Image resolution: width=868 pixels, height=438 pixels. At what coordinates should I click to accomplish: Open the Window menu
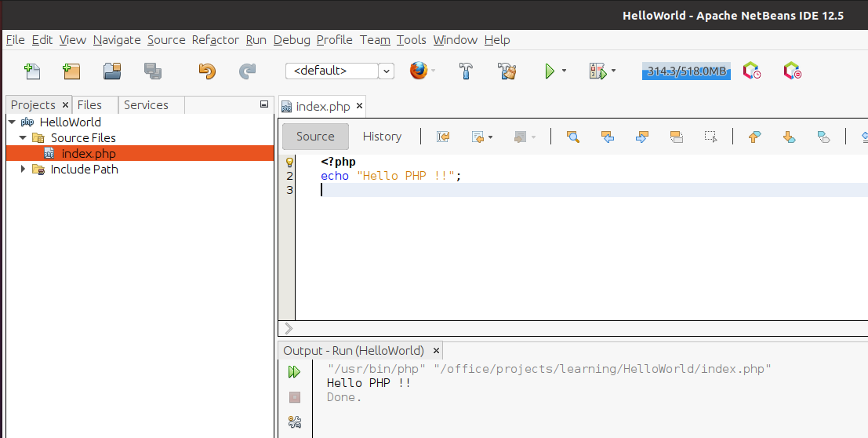coord(455,40)
